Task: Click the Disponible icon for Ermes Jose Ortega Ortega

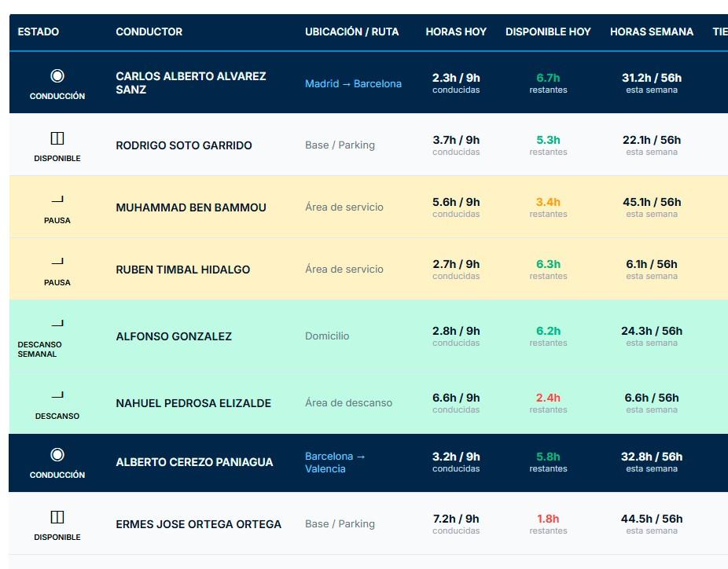Action: 57,517
